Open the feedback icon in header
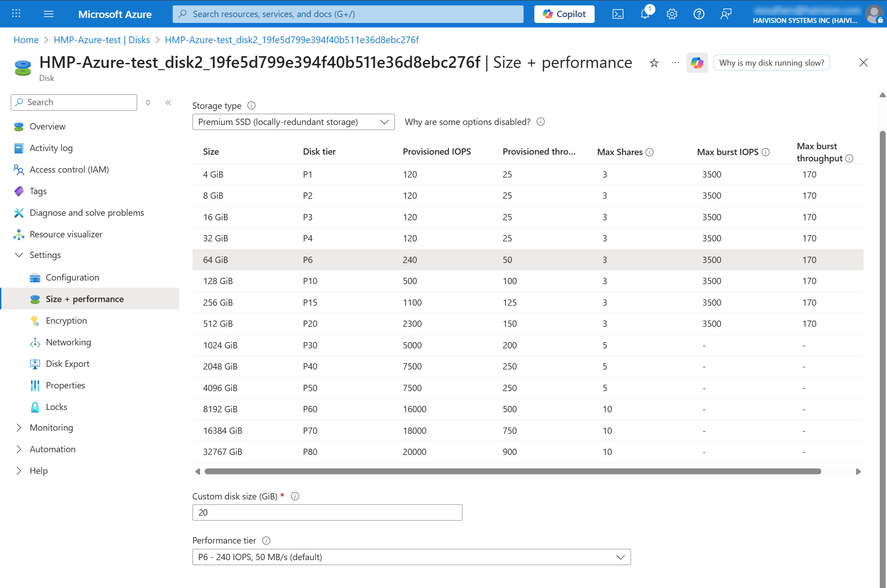The width and height of the screenshot is (887, 588). [726, 14]
